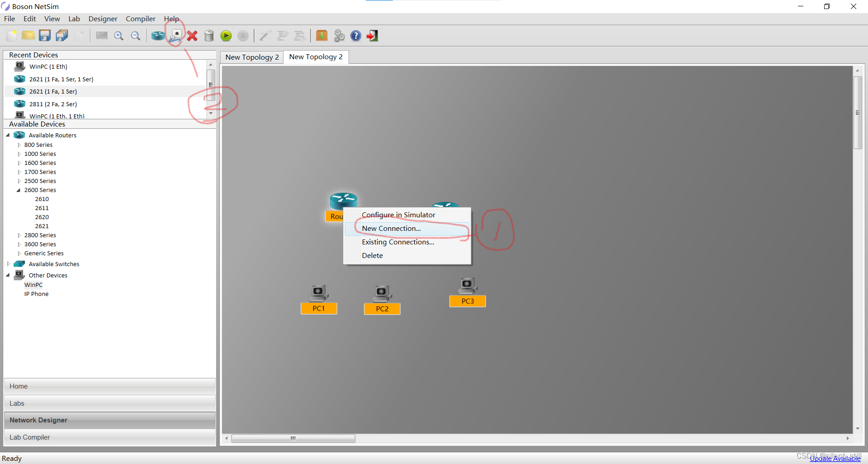This screenshot has width=868, height=464.
Task: Click the trash can toolbar icon
Action: (x=209, y=36)
